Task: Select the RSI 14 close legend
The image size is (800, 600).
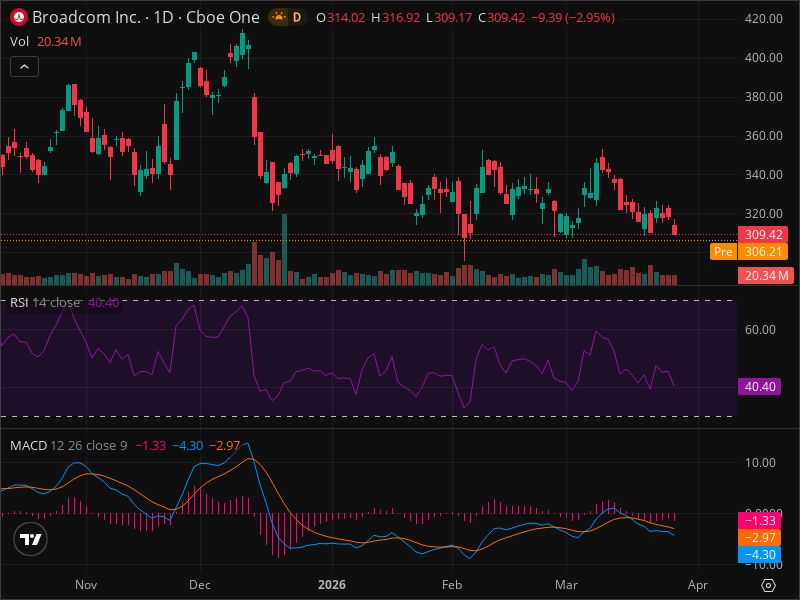Action: 64,303
